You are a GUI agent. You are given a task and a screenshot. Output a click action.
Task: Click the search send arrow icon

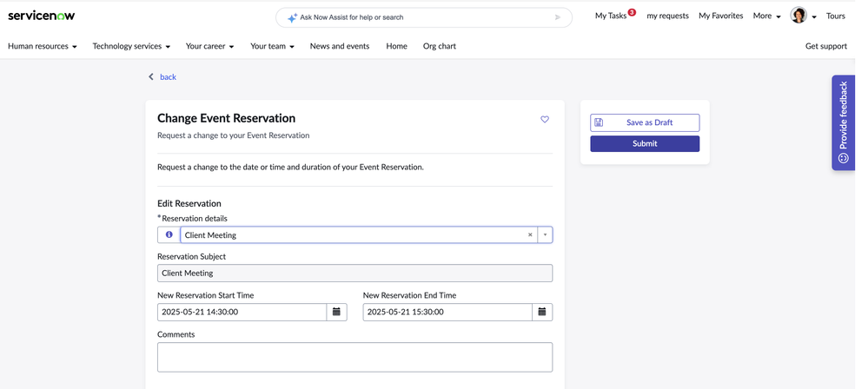pyautogui.click(x=558, y=17)
